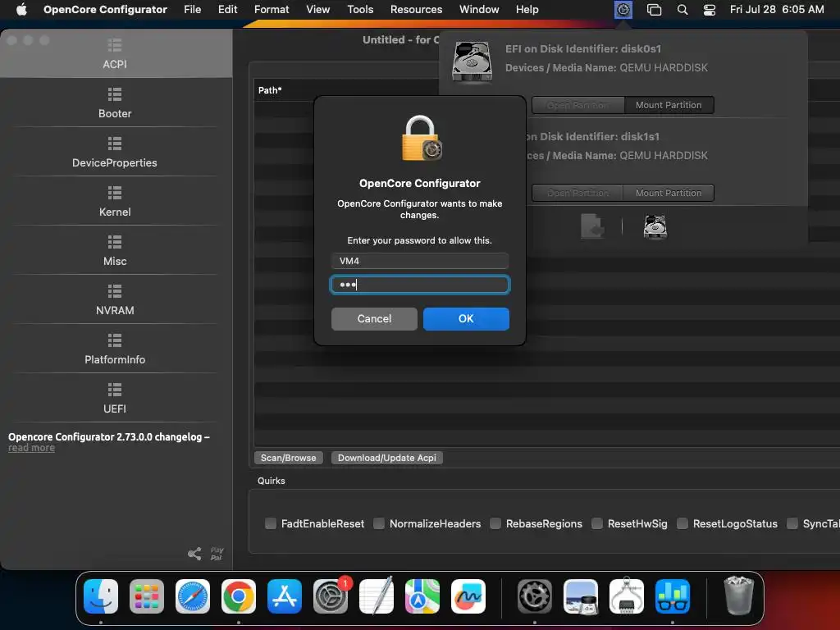Cancel the password dialog
The image size is (840, 630).
[374, 319]
